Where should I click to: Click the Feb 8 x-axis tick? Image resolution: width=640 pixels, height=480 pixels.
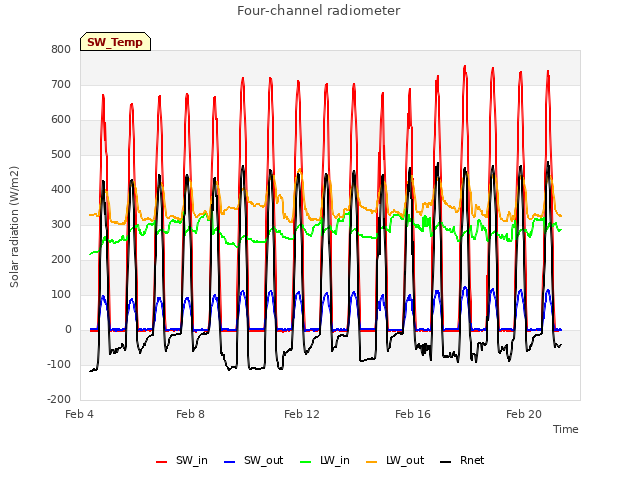(x=190, y=414)
